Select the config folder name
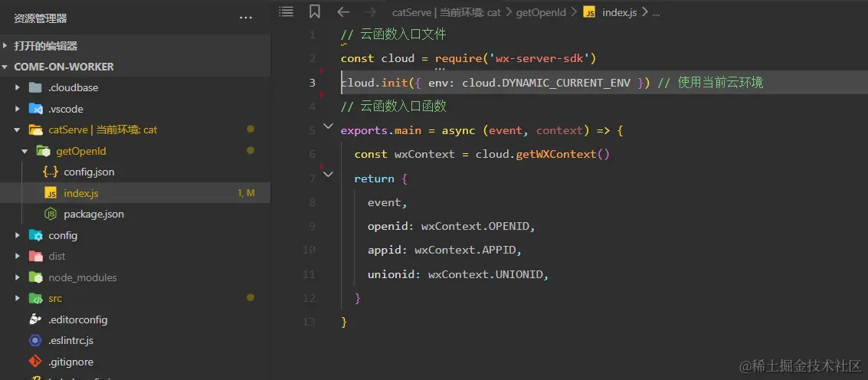868x380 pixels. pos(63,235)
